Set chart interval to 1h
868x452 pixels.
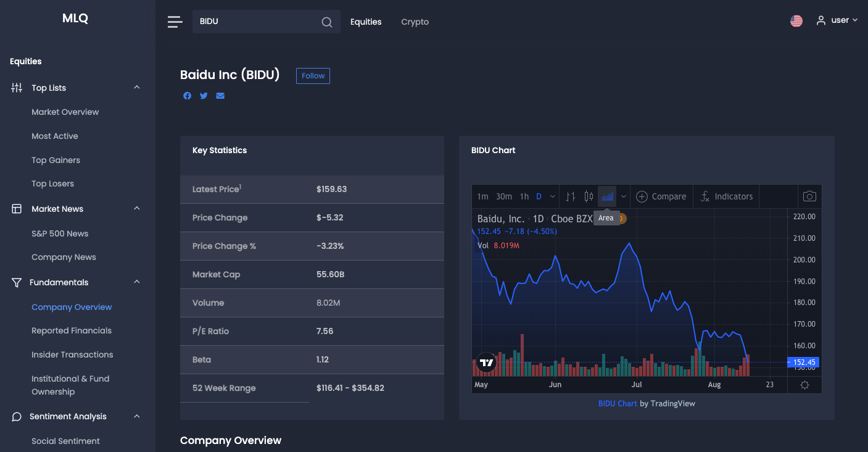(x=524, y=196)
